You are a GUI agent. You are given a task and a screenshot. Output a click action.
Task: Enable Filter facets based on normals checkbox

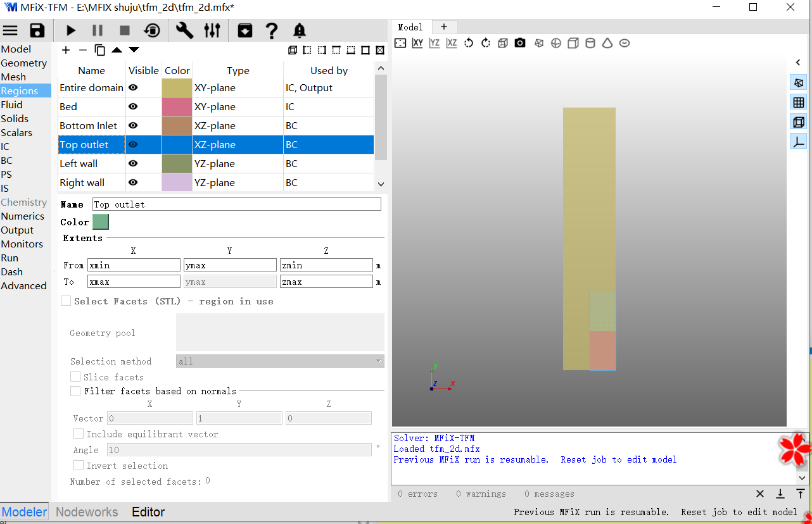(x=75, y=391)
